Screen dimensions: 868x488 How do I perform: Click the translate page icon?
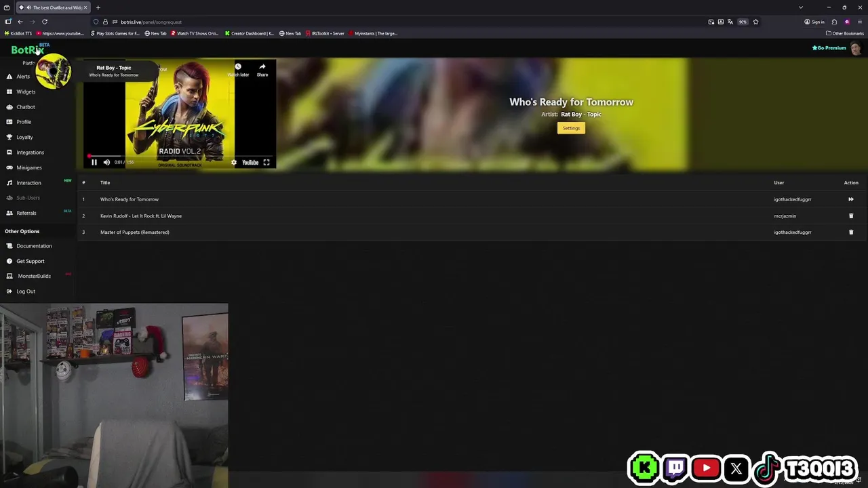[730, 22]
